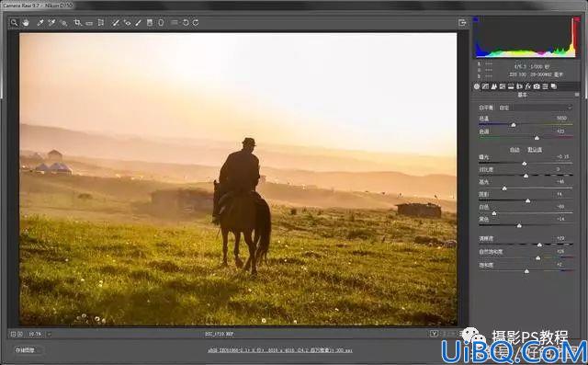Select the White Balance eyedropper tool

click(x=40, y=22)
